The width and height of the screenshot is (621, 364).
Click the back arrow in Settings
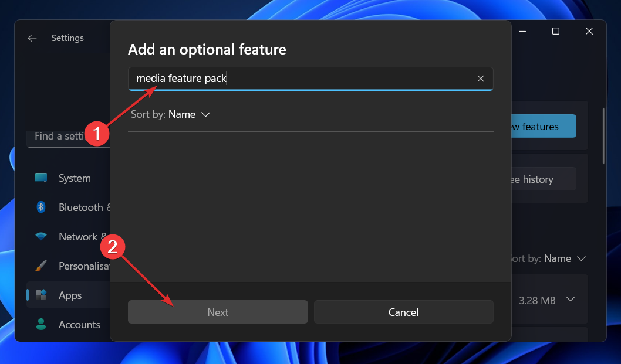tap(32, 38)
